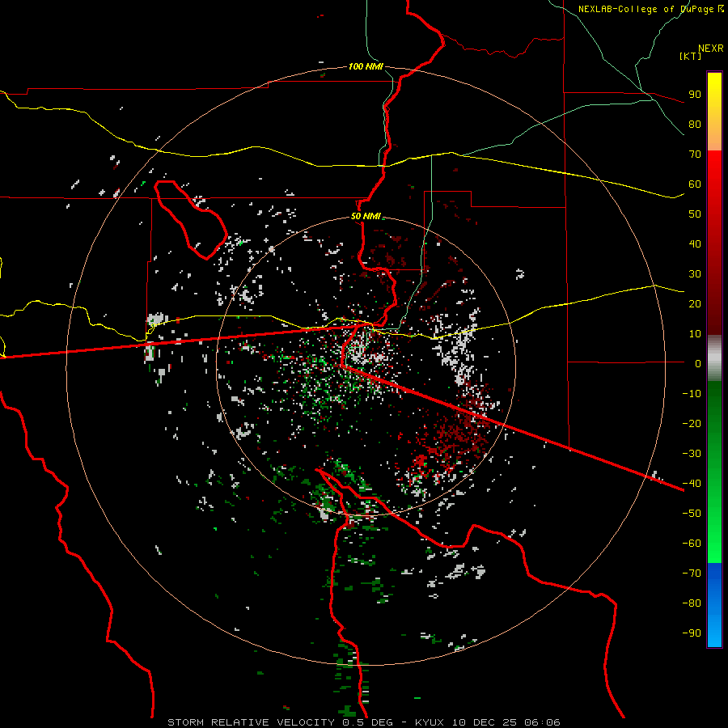
Task: Click the 50 NMI range ring label
Action: pyautogui.click(x=366, y=216)
